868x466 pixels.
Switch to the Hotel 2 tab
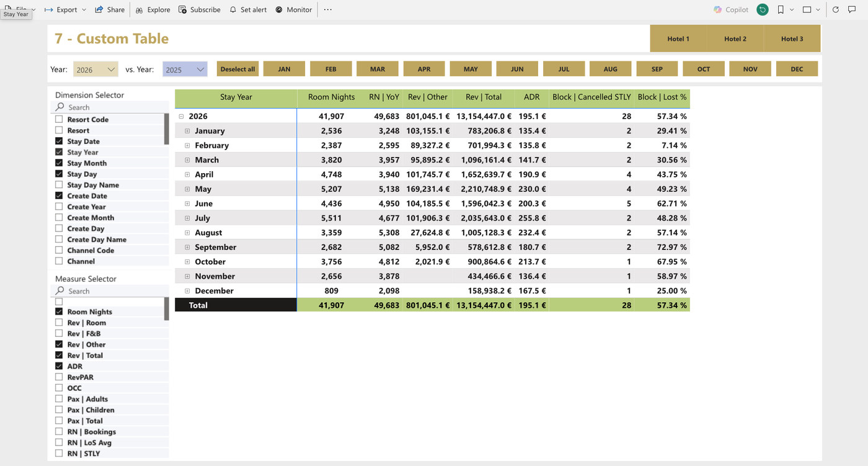735,38
